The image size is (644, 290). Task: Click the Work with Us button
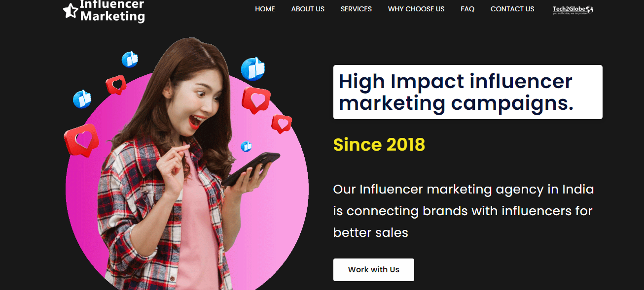click(374, 270)
